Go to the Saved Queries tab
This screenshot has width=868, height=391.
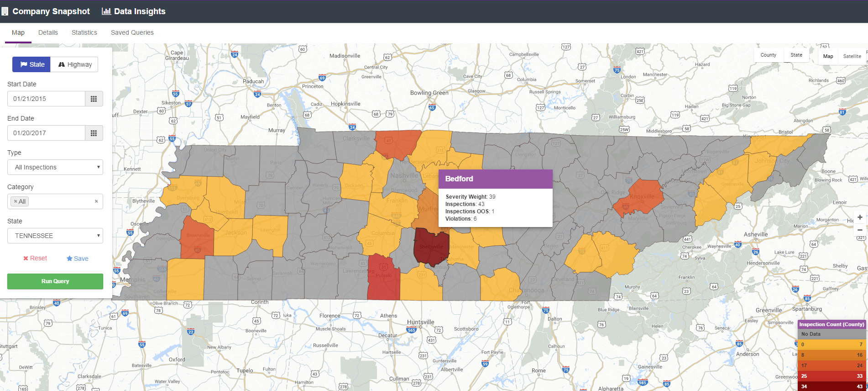pos(132,33)
